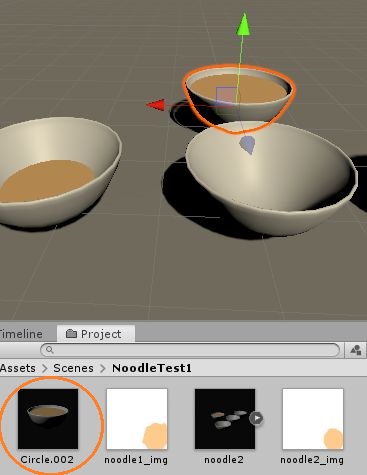Select the left bowl filled with soup
This screenshot has height=475, width=367.
57,172
